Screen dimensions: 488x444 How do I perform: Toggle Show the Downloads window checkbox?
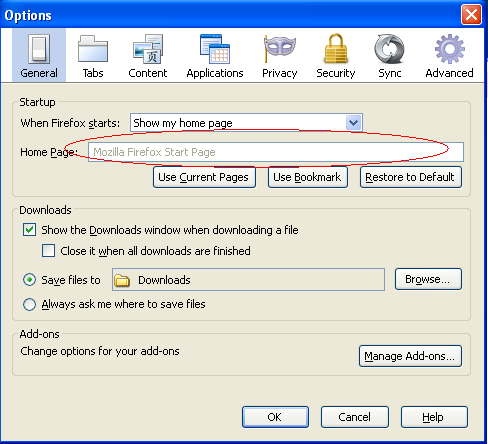[29, 230]
